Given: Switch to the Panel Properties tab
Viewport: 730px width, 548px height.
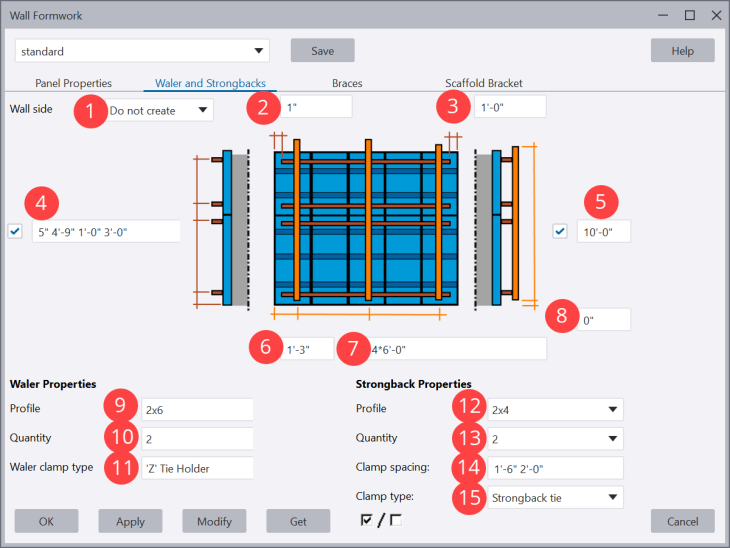Looking at the screenshot, I should [x=74, y=83].
